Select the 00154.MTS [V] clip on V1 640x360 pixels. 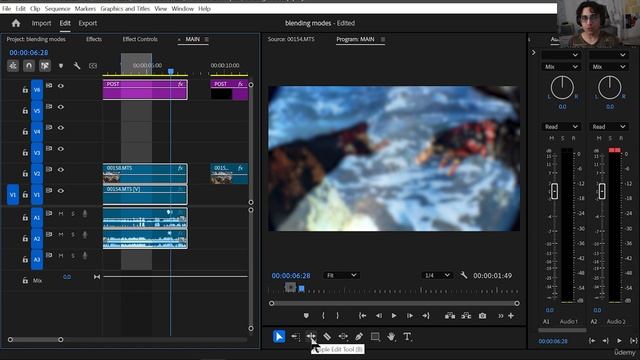[145, 195]
